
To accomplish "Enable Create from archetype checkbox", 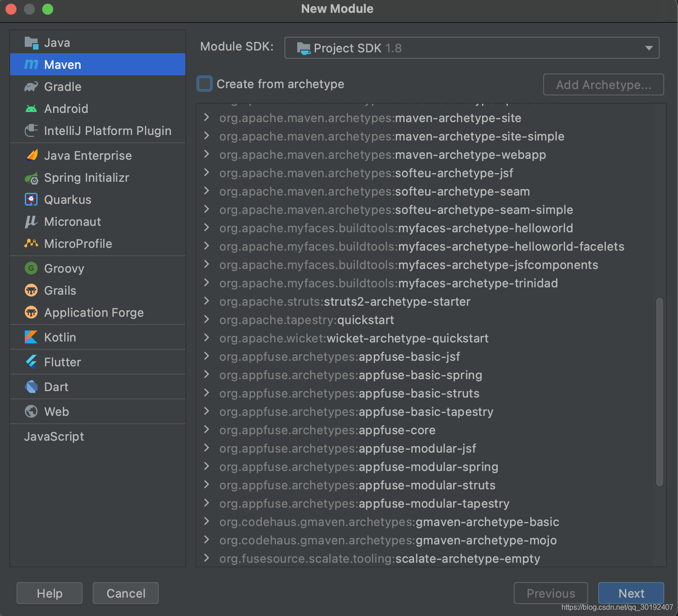I will click(205, 84).
